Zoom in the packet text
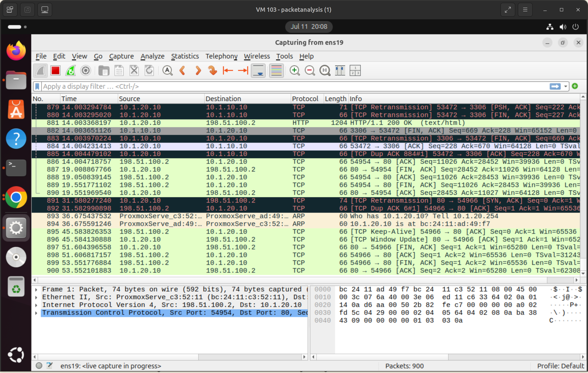Viewport: 588px width, 373px height. (x=295, y=71)
